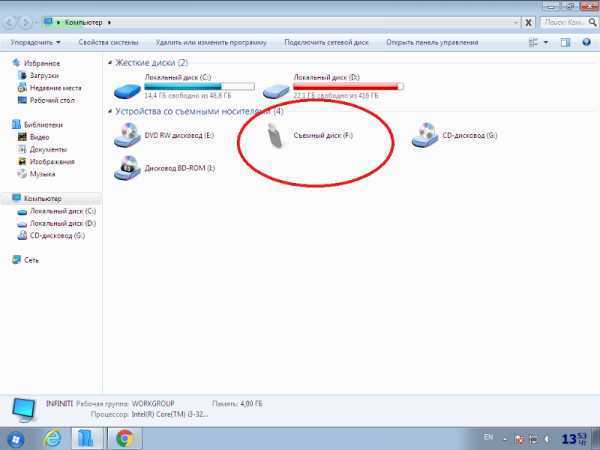The height and width of the screenshot is (450, 600).
Task: Open the view options dropdown arrow
Action: [546, 42]
